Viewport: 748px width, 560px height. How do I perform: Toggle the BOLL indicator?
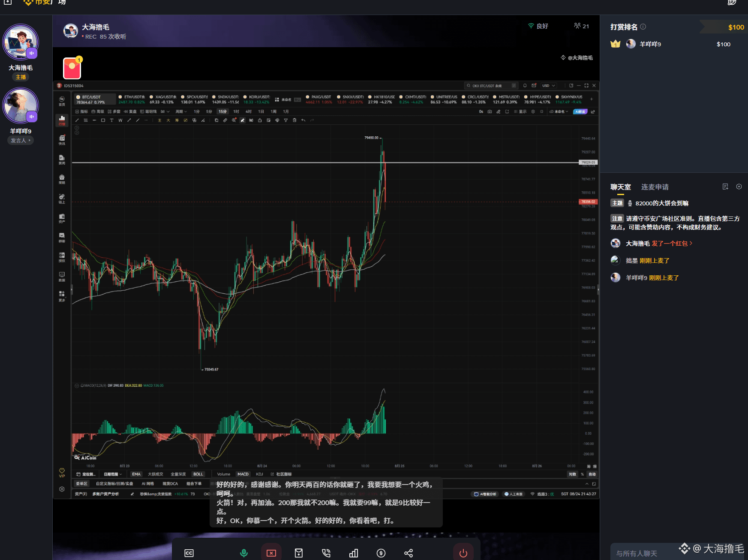tap(198, 474)
